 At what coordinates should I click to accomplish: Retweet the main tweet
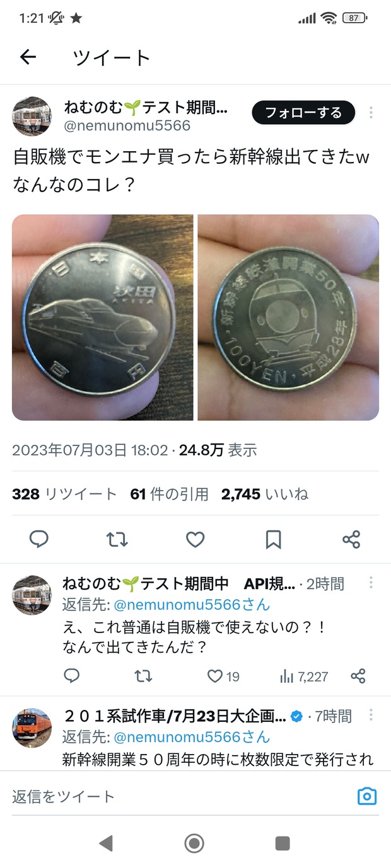pyautogui.click(x=117, y=539)
